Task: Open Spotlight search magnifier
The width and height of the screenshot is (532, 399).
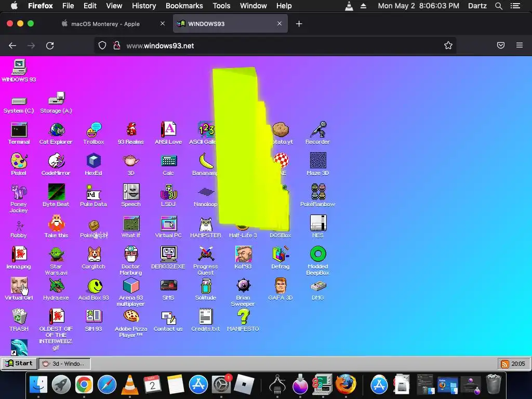Action: (498, 6)
